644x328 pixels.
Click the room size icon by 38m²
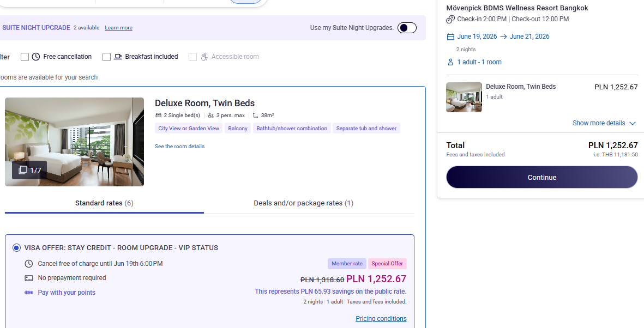tap(255, 116)
